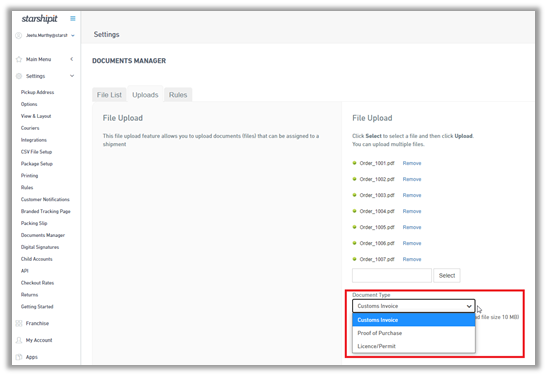The image size is (547, 376).
Task: Select Licence/Permit option
Action: [414, 346]
